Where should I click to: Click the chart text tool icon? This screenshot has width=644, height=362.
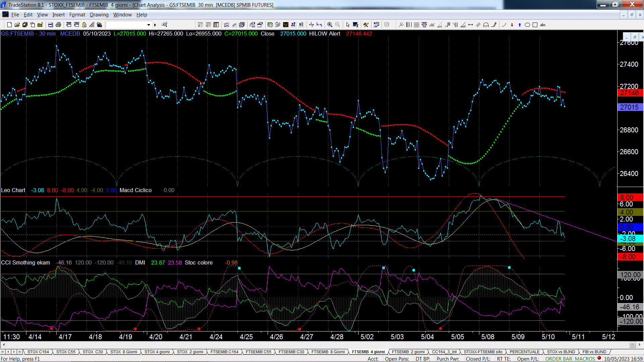click(x=356, y=25)
